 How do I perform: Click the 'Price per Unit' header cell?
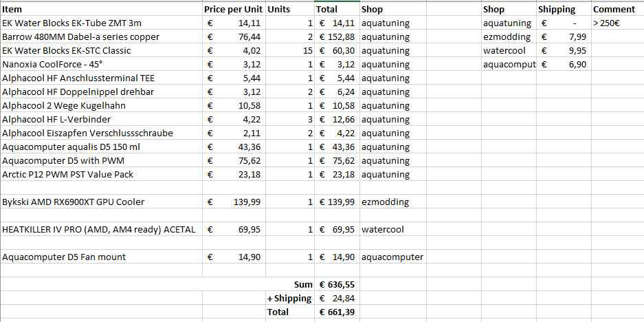[232, 10]
